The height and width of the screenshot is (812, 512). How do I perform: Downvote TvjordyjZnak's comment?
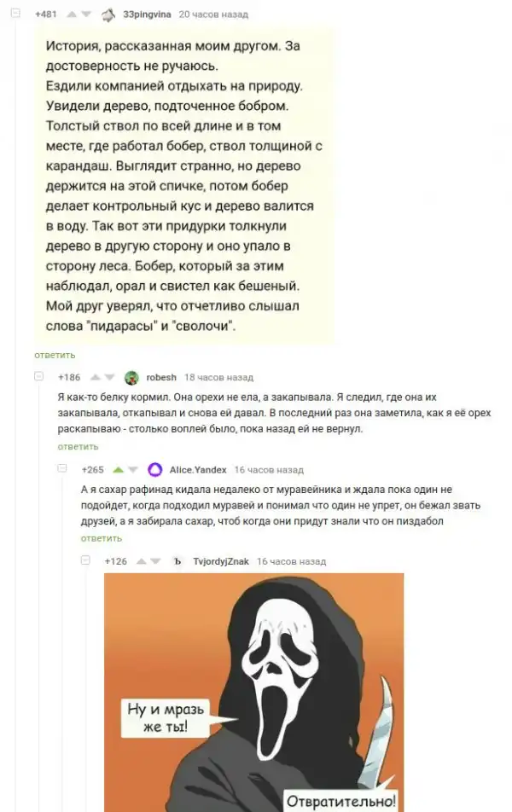155,562
